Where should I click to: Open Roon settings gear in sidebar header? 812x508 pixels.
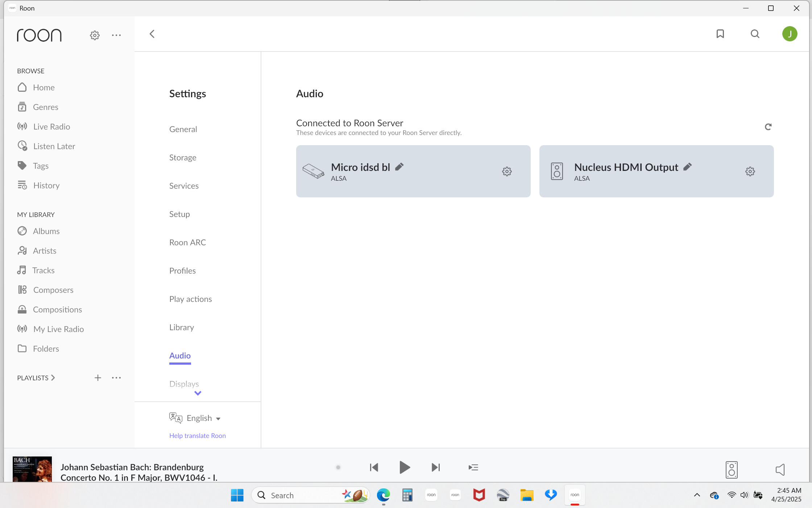pyautogui.click(x=95, y=35)
